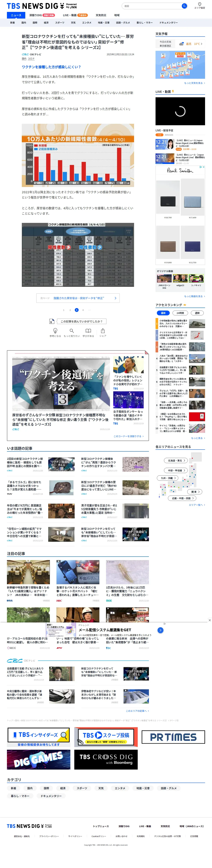Image resolution: width=212 pixels, height=868 pixels.
Task: Expand もっと動画を見る link
Action: click(x=194, y=296)
